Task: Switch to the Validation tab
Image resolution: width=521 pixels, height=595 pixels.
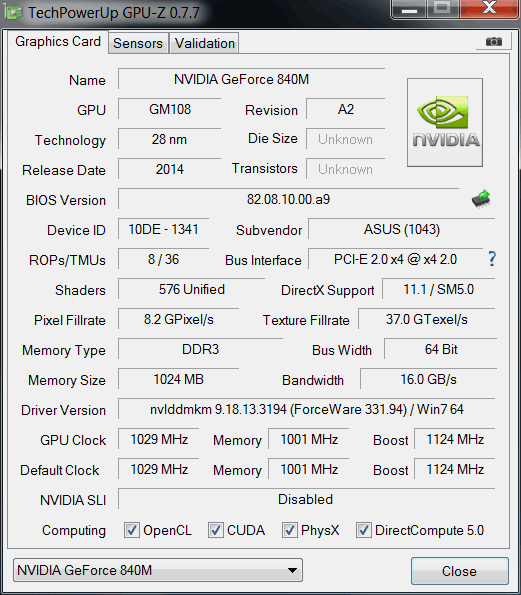Action: coord(205,43)
